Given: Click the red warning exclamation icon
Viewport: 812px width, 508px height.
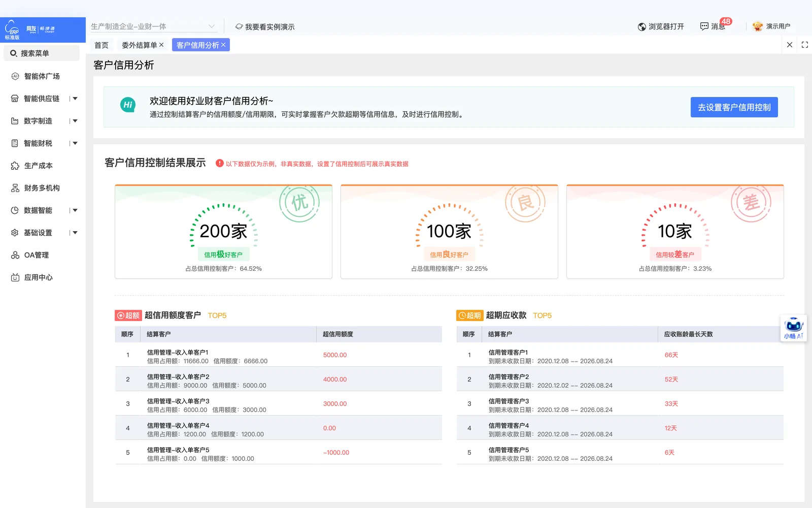Looking at the screenshot, I should tap(220, 163).
